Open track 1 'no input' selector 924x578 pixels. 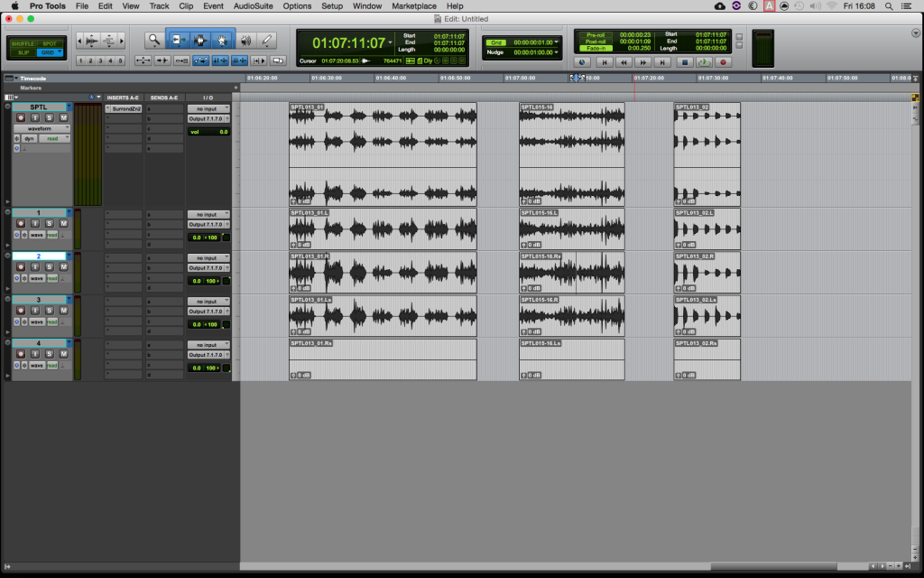click(208, 215)
